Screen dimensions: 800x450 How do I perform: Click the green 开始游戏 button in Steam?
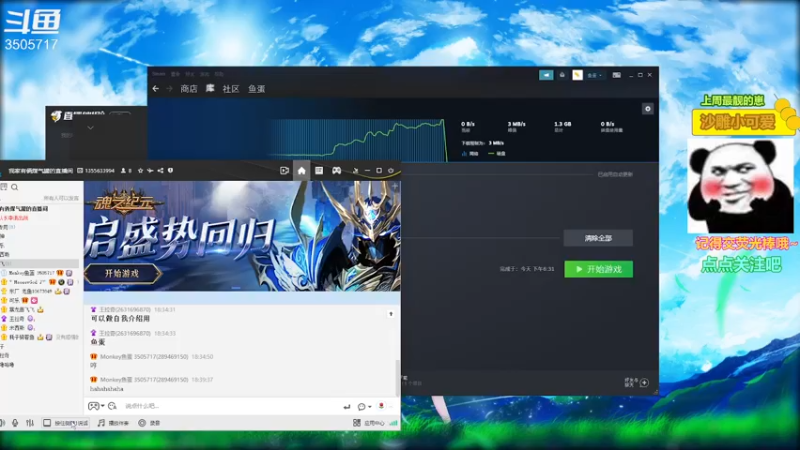598,269
